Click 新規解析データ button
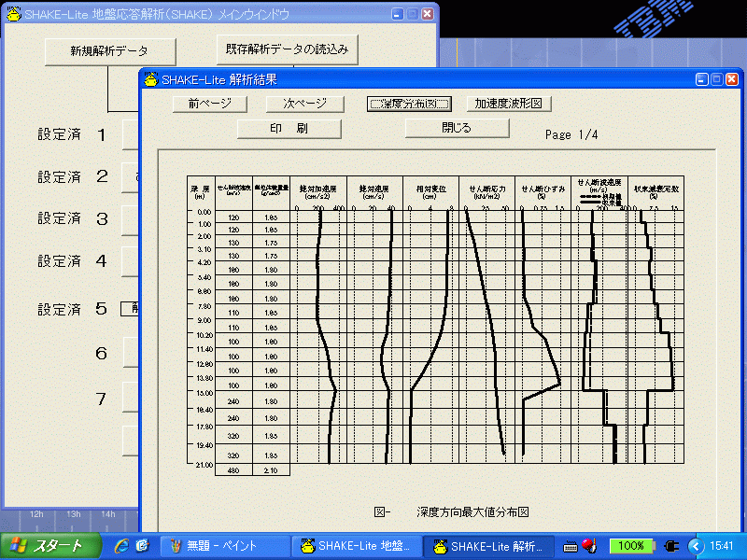 click(x=109, y=50)
